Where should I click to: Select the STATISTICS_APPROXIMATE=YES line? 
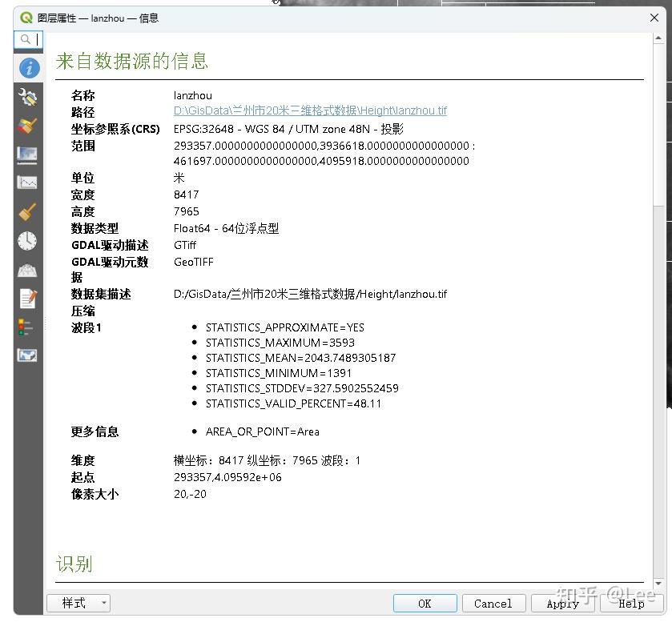(x=284, y=327)
